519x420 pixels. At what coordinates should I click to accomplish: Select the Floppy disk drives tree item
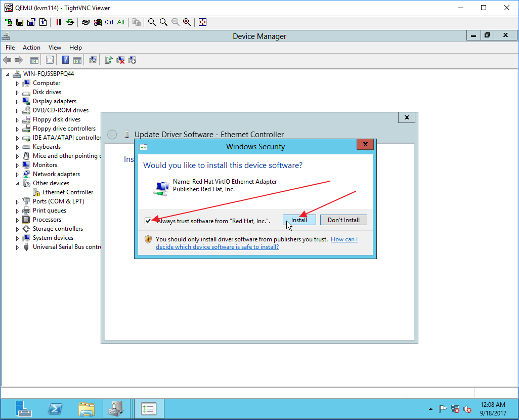click(x=57, y=119)
